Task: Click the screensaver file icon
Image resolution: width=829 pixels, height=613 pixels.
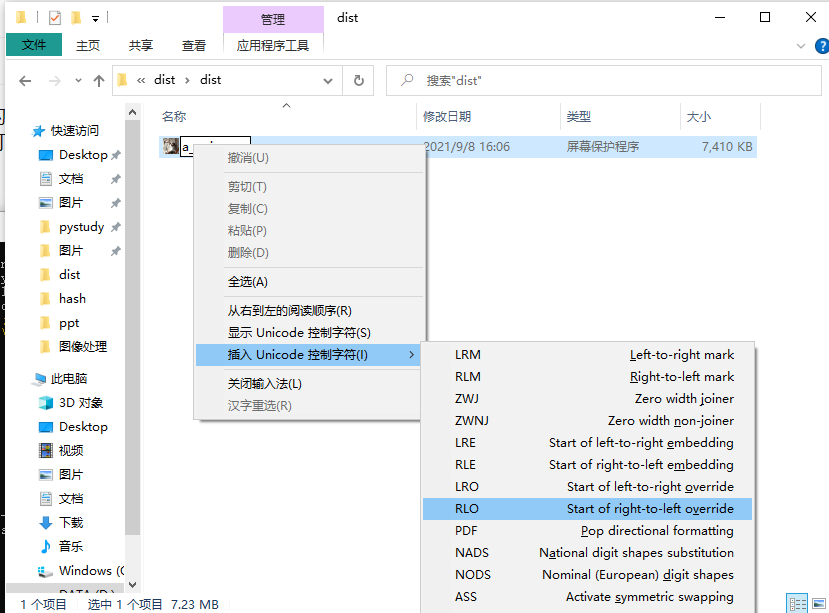Action: pyautogui.click(x=171, y=146)
